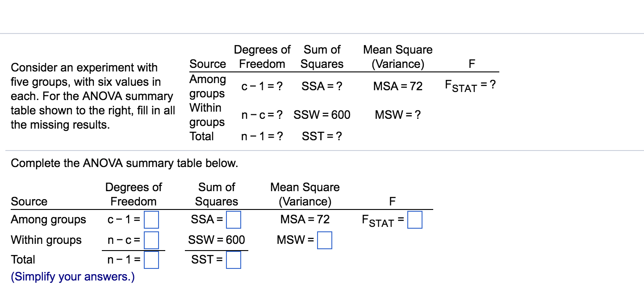The width and height of the screenshot is (644, 293).
Task: Click the F column header in lower table
Action: [391, 201]
